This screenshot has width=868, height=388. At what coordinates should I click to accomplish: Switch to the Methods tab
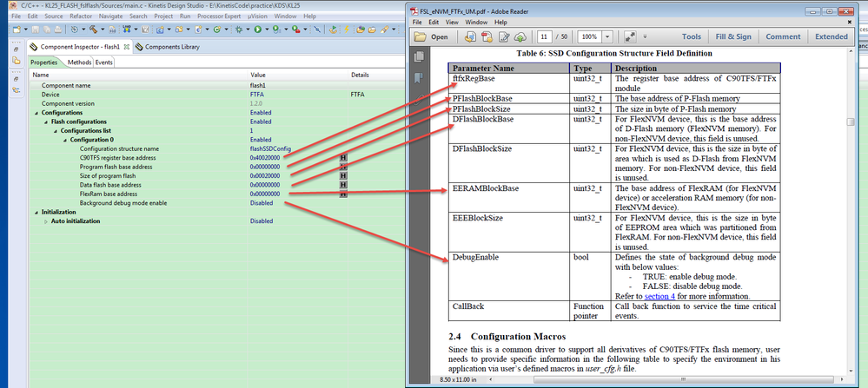[x=79, y=62]
